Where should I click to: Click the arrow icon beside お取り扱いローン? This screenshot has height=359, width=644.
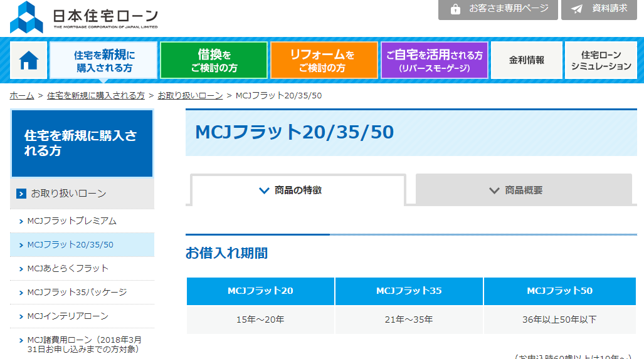[x=21, y=194]
